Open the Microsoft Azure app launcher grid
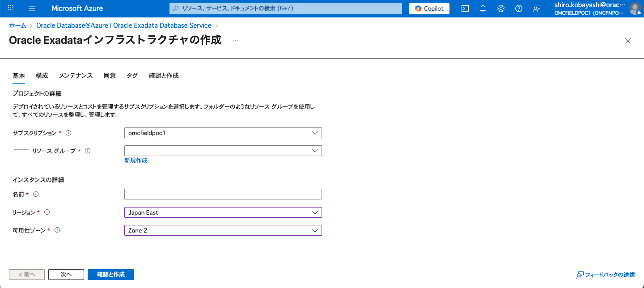The height and width of the screenshot is (288, 644). click(10, 8)
